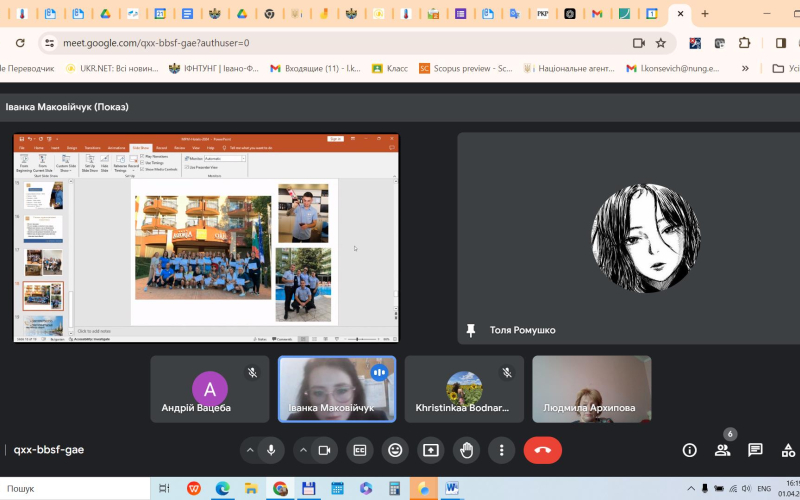This screenshot has width=800, height=500.
Task: Click the Пошук search box on taskbar
Action: point(75,488)
